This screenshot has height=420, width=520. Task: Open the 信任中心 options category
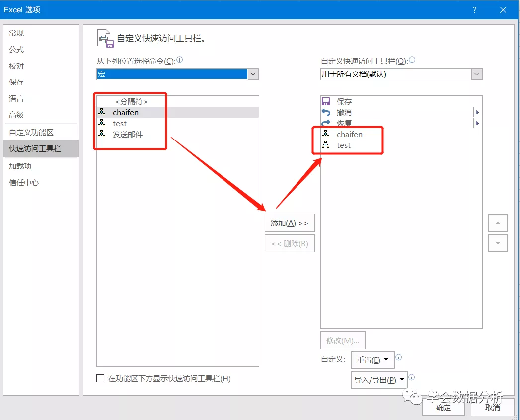(x=41, y=182)
